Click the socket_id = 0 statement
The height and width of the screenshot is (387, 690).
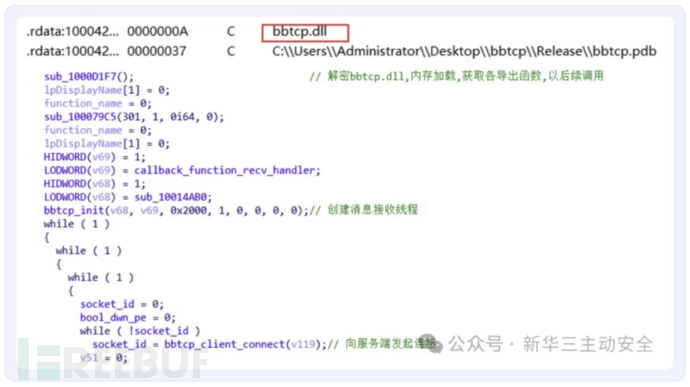122,305
